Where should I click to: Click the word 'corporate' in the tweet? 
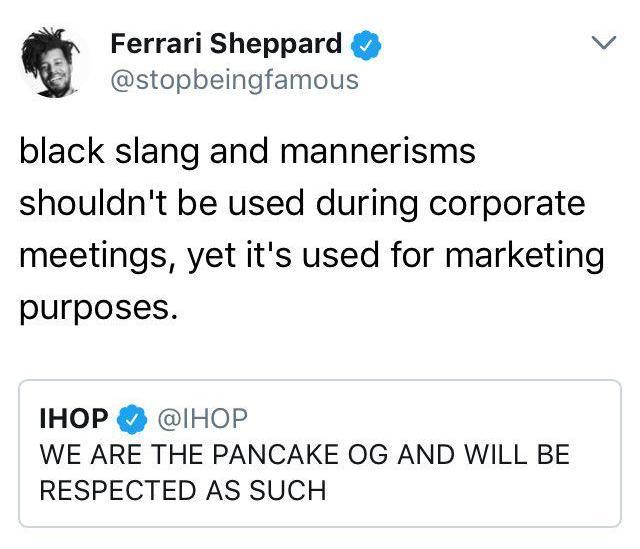coord(507,204)
